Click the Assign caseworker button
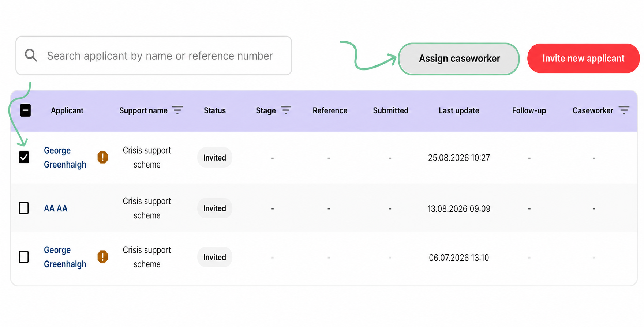644x327 pixels. [x=459, y=59]
